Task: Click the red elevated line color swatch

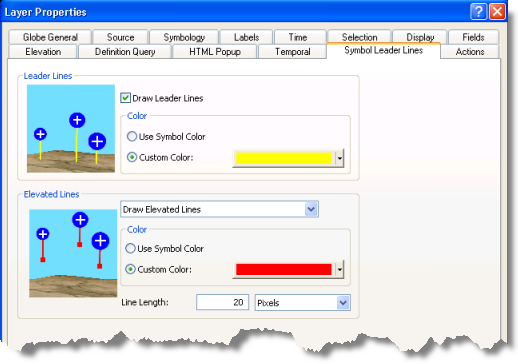Action: point(284,269)
